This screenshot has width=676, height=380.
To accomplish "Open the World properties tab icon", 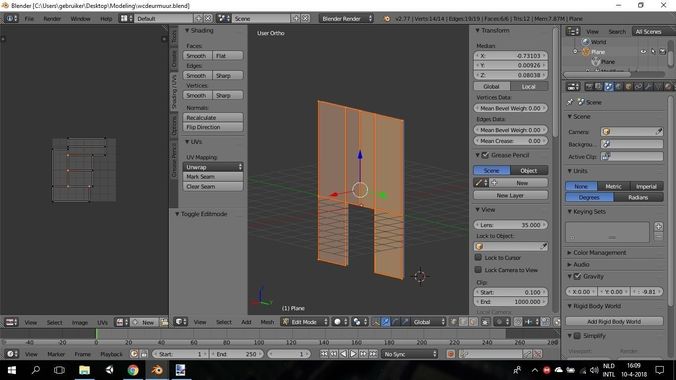I will 618,87.
